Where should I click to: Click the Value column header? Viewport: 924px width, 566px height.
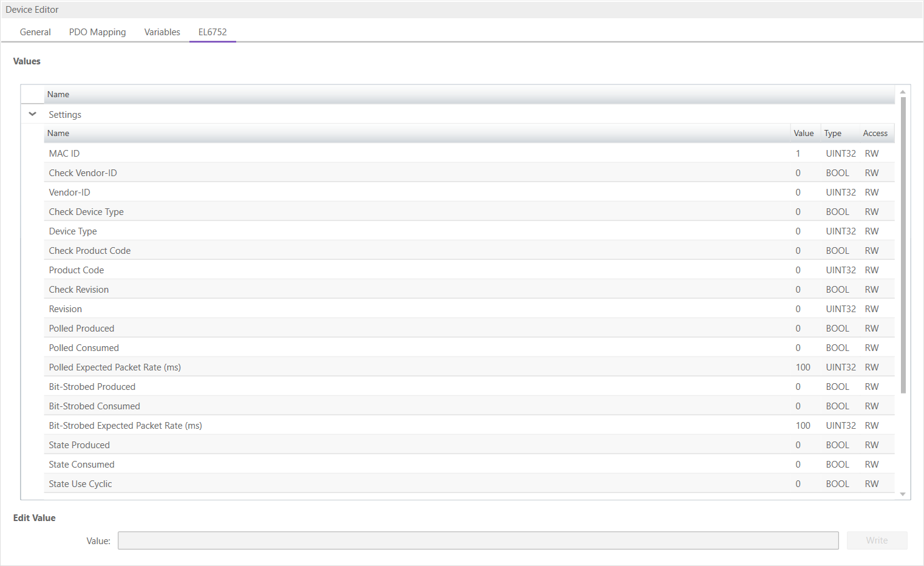click(x=803, y=134)
